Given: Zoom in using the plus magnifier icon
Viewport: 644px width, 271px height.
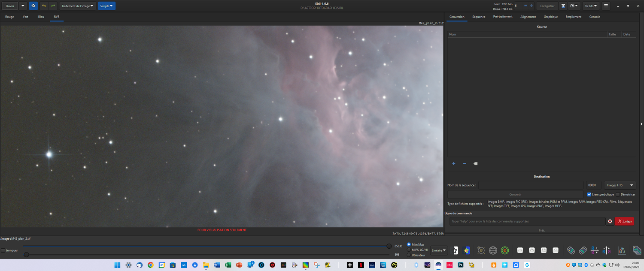Looking at the screenshot, I should point(532,250).
